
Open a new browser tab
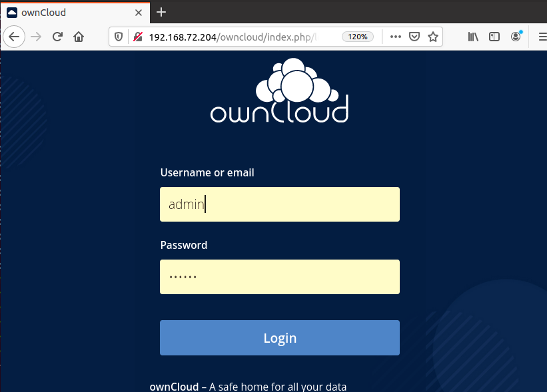pyautogui.click(x=161, y=12)
